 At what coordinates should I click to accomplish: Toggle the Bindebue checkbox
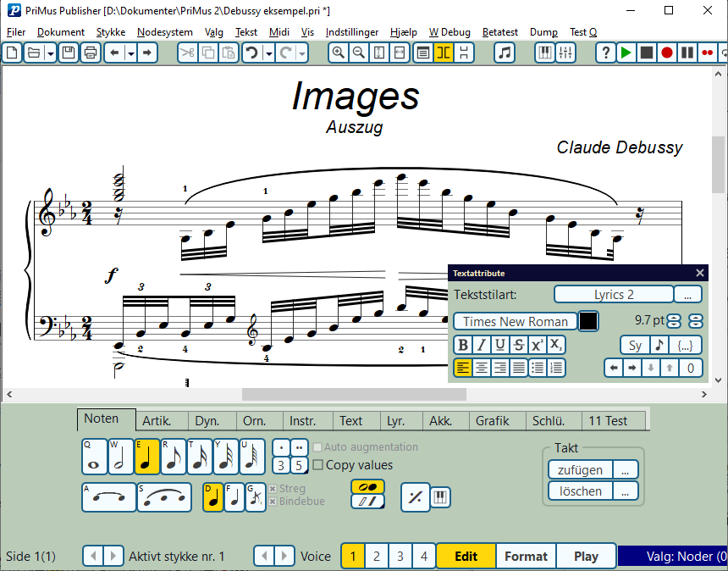273,502
